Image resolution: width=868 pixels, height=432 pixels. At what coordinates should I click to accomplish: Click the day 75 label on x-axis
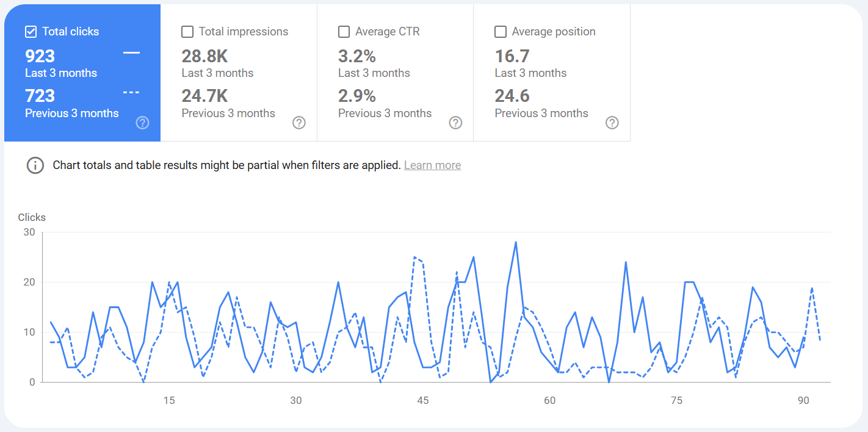676,401
